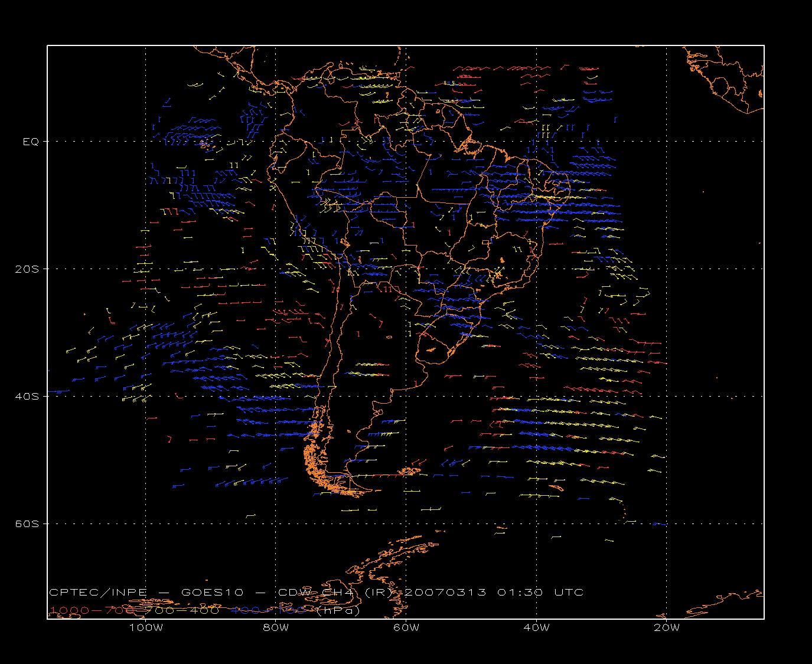Click the (hPa) unit label
The image size is (812, 664).
(338, 611)
